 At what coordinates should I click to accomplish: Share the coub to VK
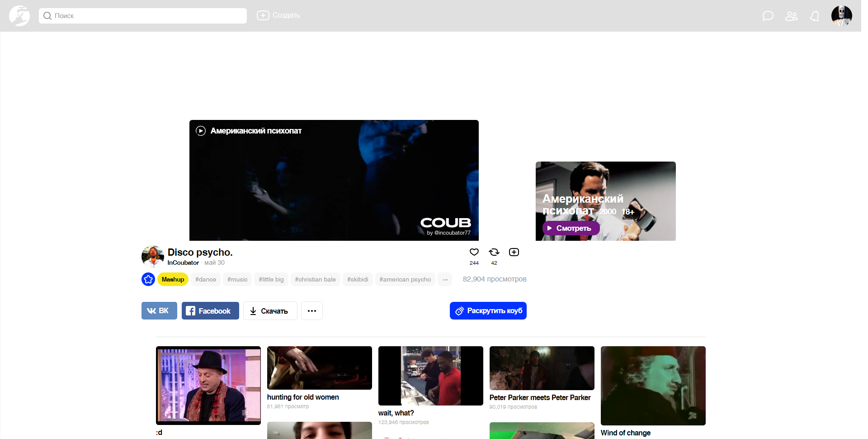pyautogui.click(x=159, y=311)
